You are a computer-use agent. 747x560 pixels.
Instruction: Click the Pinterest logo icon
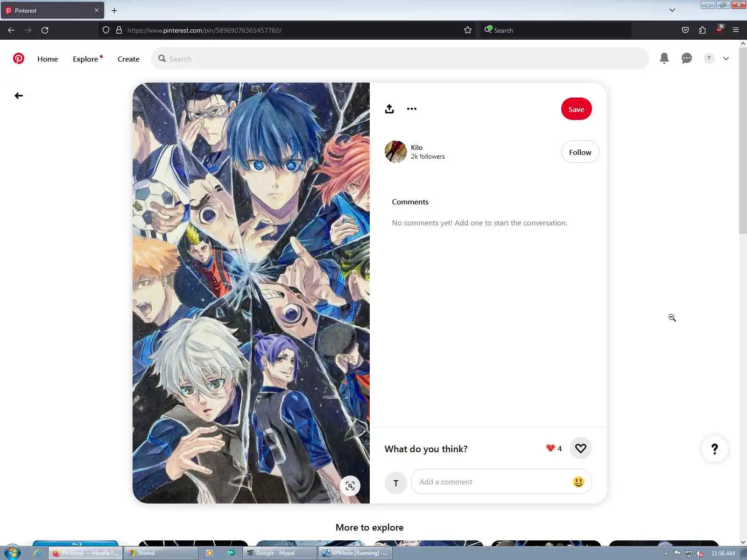[x=19, y=58]
